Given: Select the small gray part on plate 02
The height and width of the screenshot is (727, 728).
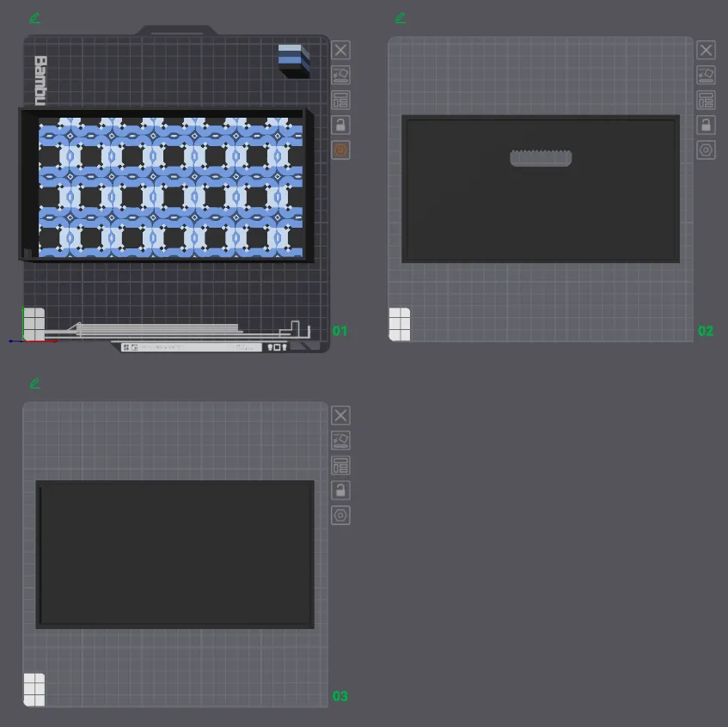Looking at the screenshot, I should click(541, 158).
